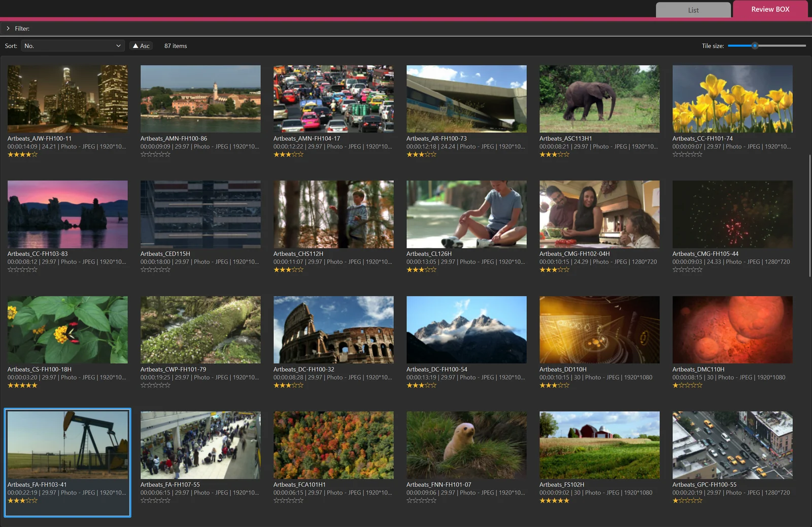The image size is (812, 527).
Task: Change star rating of Artbeats_GPC-FH100-55
Action: tap(687, 501)
